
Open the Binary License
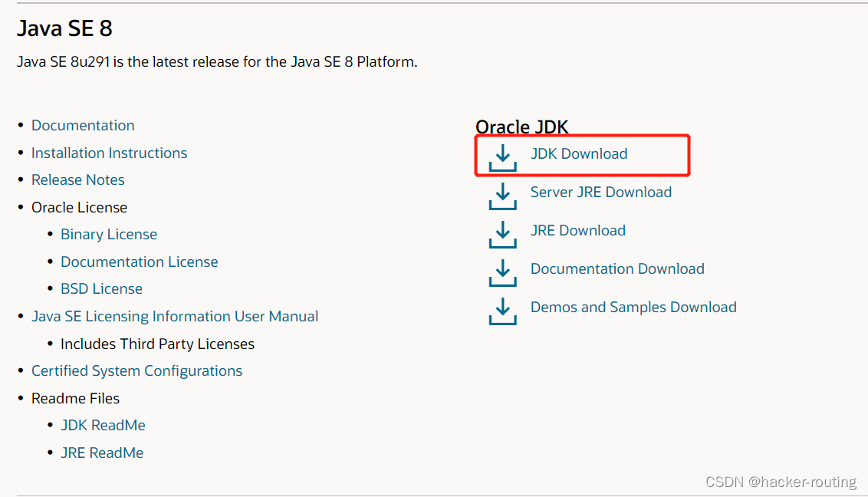(x=108, y=234)
